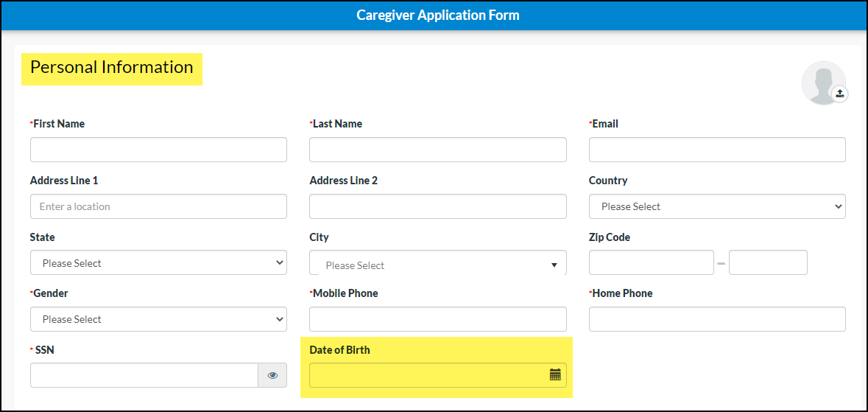Toggle SSN visibility with eye icon
Screen dimensions: 868x412
[272, 375]
